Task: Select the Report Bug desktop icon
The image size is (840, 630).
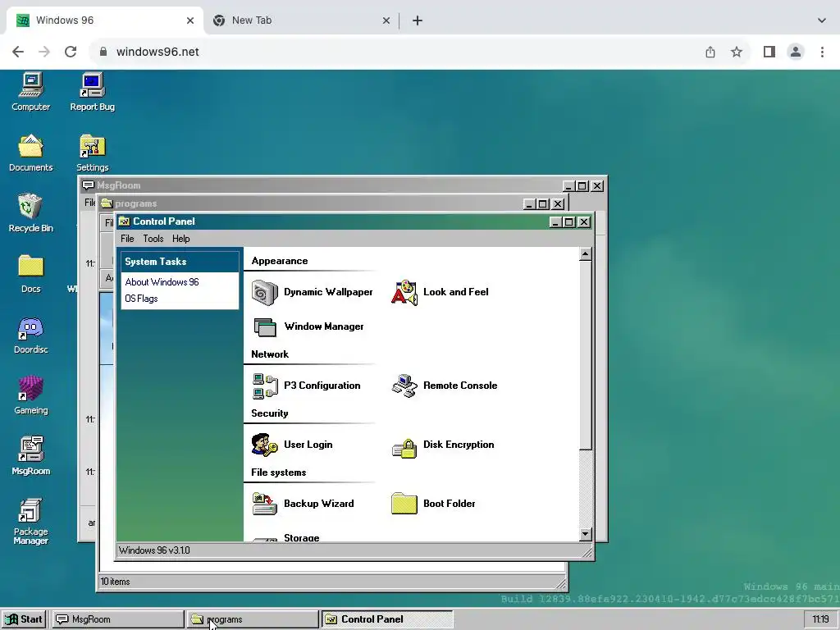Action: click(92, 92)
